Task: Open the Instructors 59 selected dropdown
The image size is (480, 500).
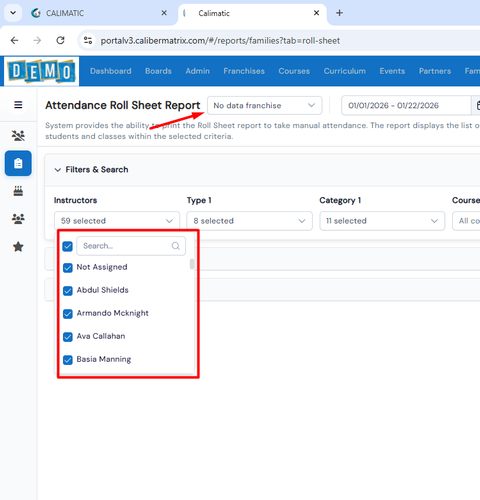Action: (117, 221)
